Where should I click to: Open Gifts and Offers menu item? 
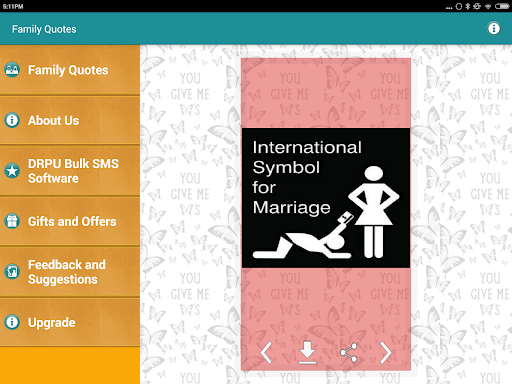point(70,221)
